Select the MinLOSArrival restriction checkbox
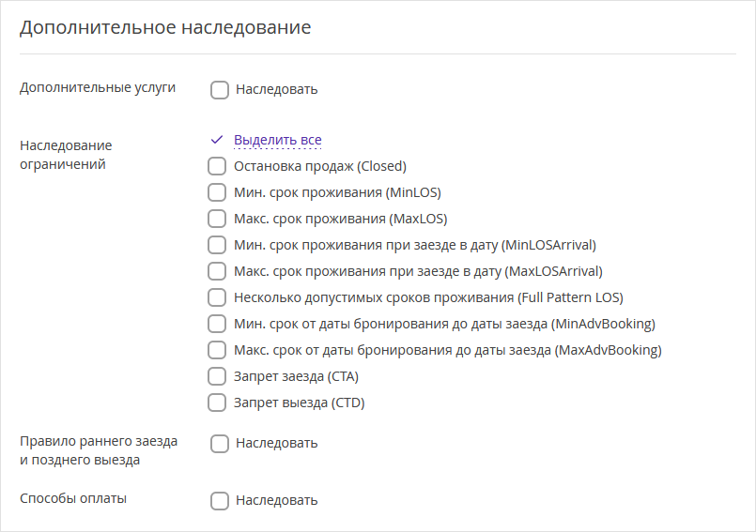756x532 pixels. click(x=217, y=245)
